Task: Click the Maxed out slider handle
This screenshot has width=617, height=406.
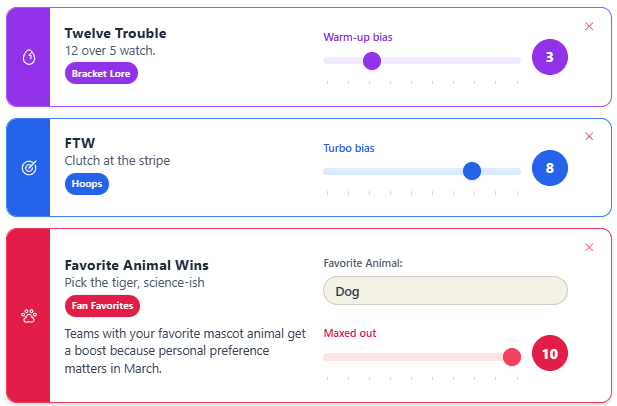Action: [x=512, y=356]
